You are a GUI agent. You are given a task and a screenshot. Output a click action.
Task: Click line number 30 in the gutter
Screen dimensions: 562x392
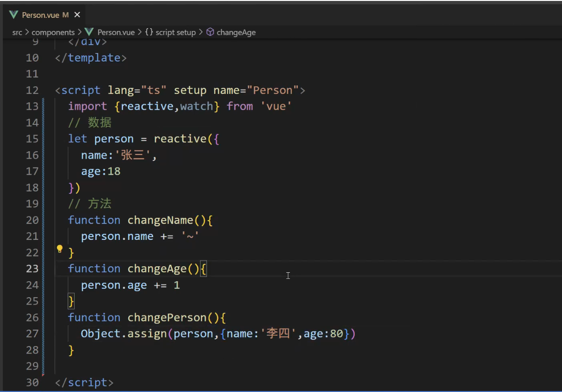(32, 383)
